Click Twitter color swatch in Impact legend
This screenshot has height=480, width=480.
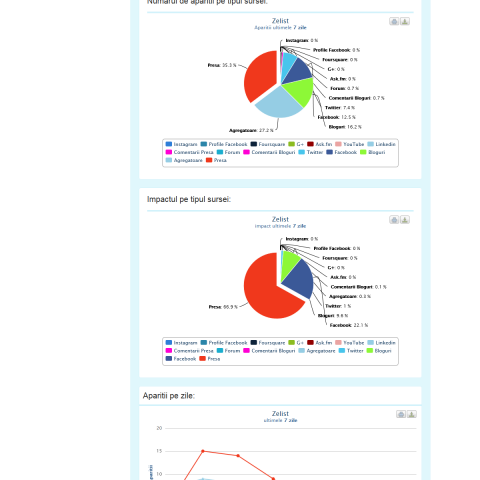(x=342, y=351)
